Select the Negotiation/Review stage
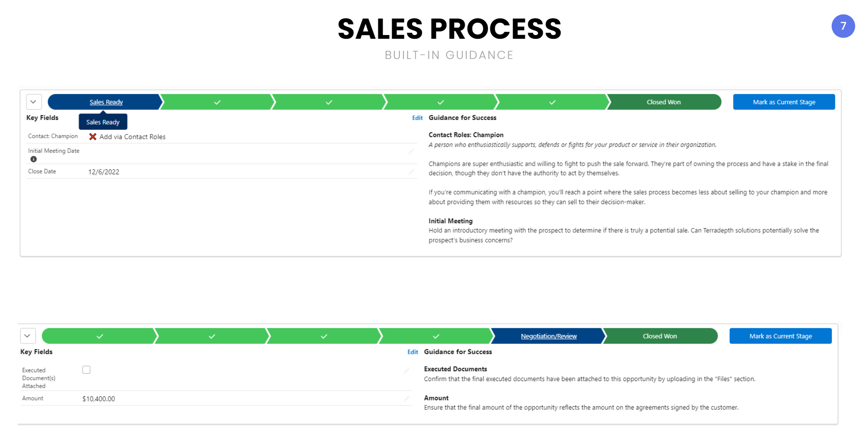Image resolution: width=868 pixels, height=445 pixels. [x=549, y=336]
